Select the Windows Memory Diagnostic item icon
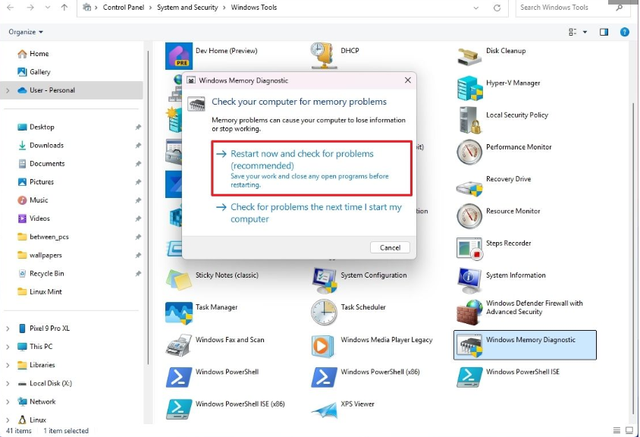This screenshot has width=640, height=437. click(469, 345)
